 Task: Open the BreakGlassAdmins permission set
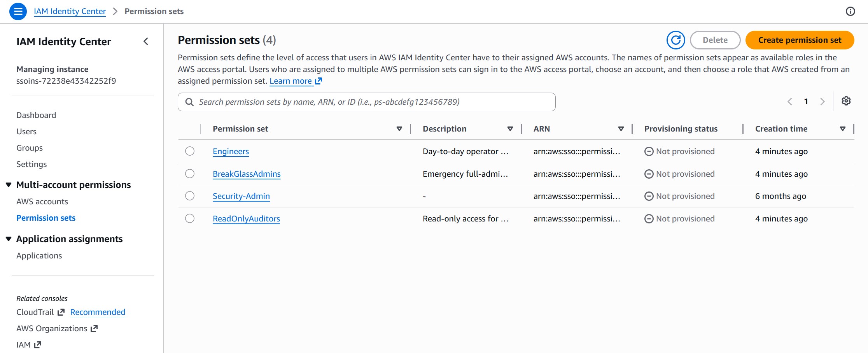247,174
